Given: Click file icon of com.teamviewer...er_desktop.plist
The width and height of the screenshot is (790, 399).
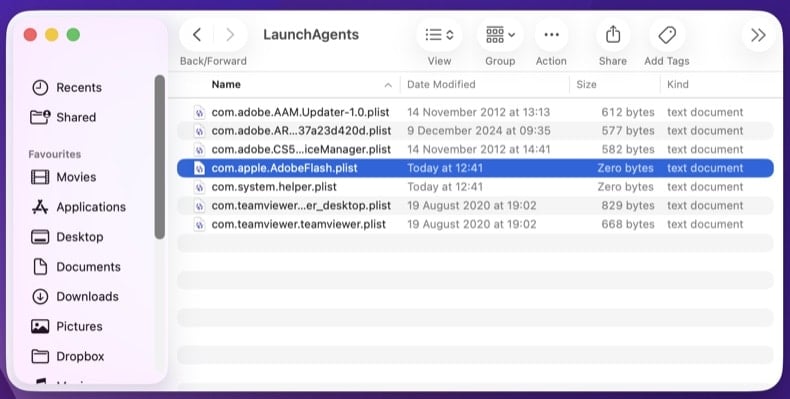Looking at the screenshot, I should (200, 206).
